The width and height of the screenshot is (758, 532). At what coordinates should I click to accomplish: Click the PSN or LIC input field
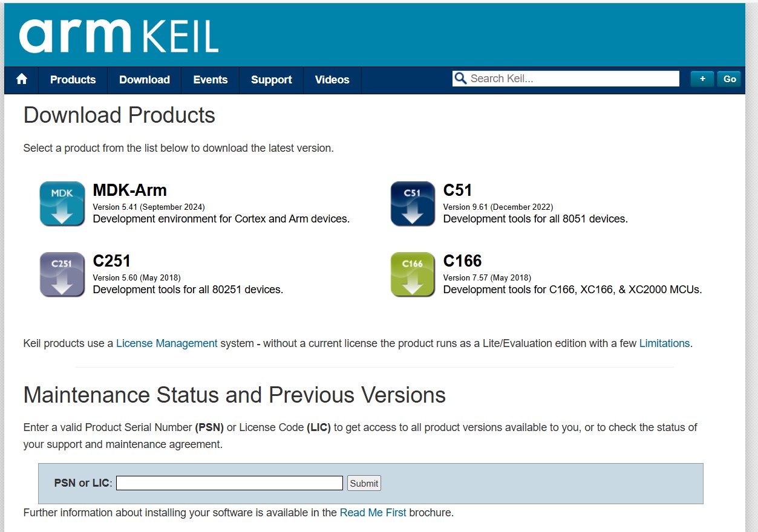(229, 483)
